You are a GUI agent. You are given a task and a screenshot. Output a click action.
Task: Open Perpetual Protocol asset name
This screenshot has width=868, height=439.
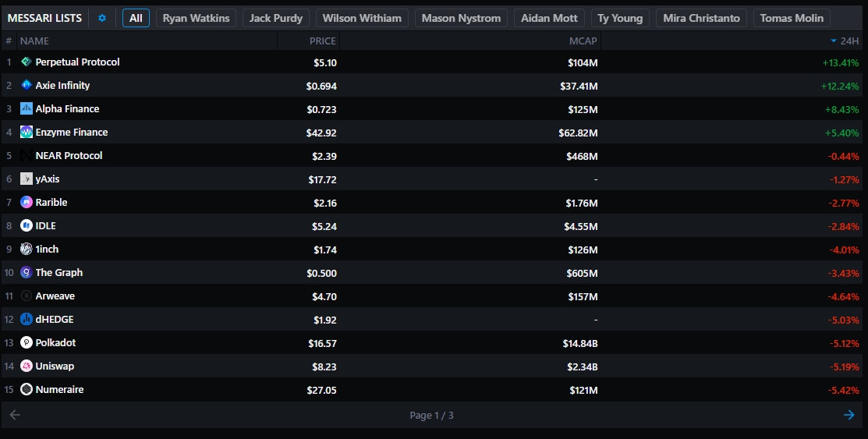(77, 62)
